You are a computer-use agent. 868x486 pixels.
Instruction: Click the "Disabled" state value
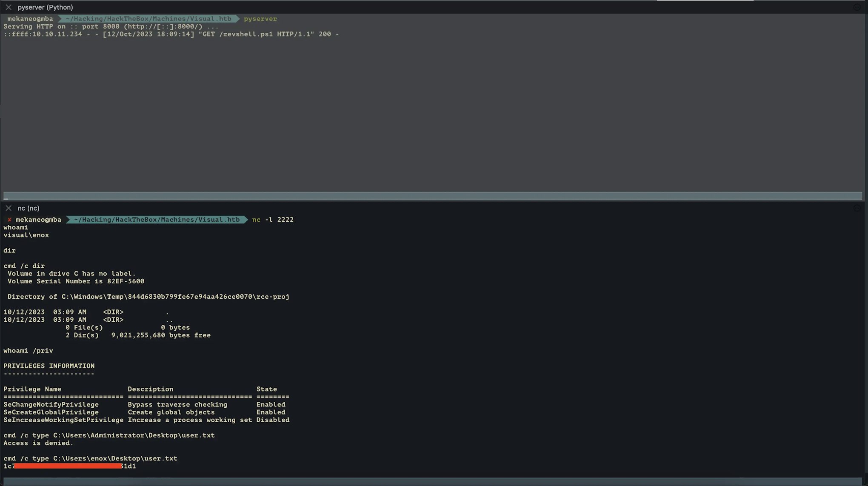(x=273, y=420)
